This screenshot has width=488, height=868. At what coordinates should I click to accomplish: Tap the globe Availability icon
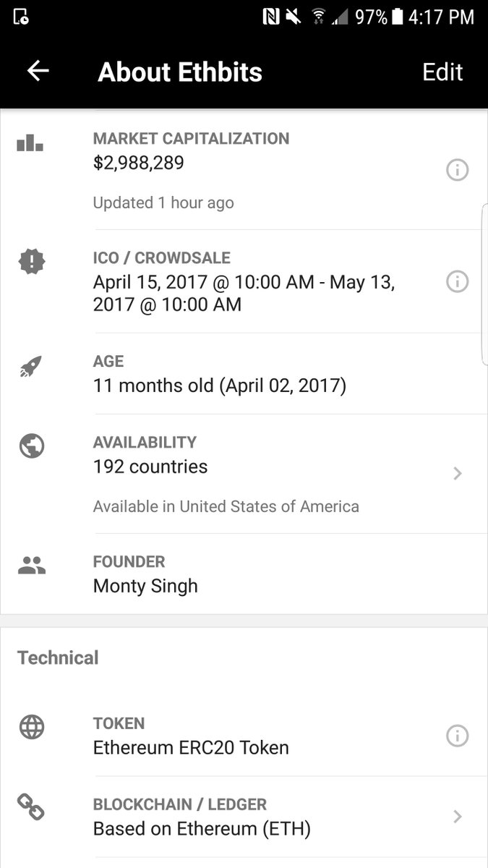click(x=32, y=446)
